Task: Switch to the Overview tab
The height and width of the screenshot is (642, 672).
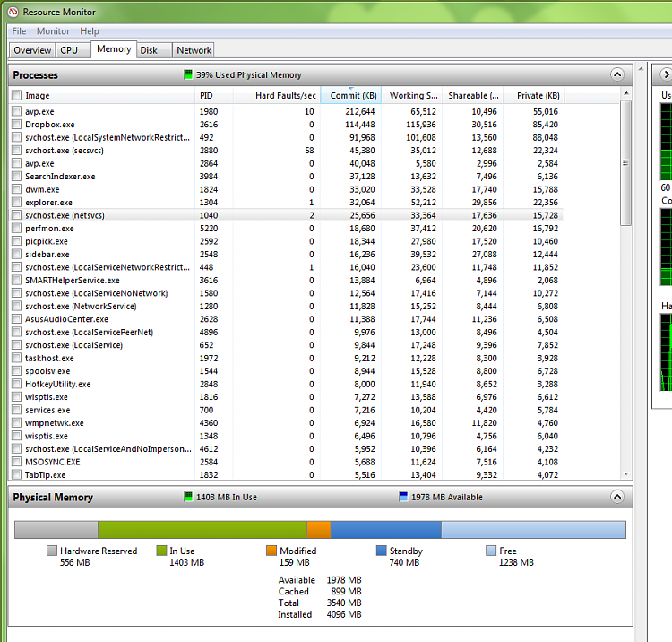Action: click(32, 50)
